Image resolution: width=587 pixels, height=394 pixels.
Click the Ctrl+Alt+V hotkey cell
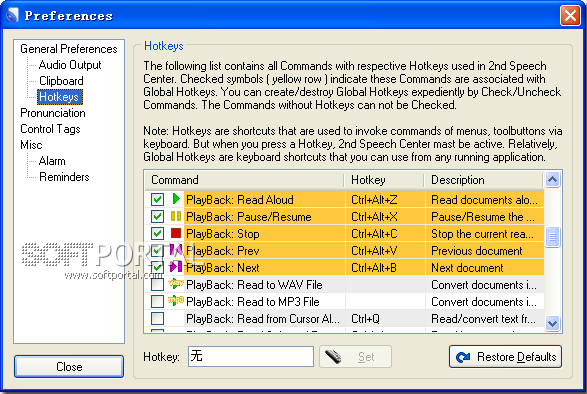(385, 251)
